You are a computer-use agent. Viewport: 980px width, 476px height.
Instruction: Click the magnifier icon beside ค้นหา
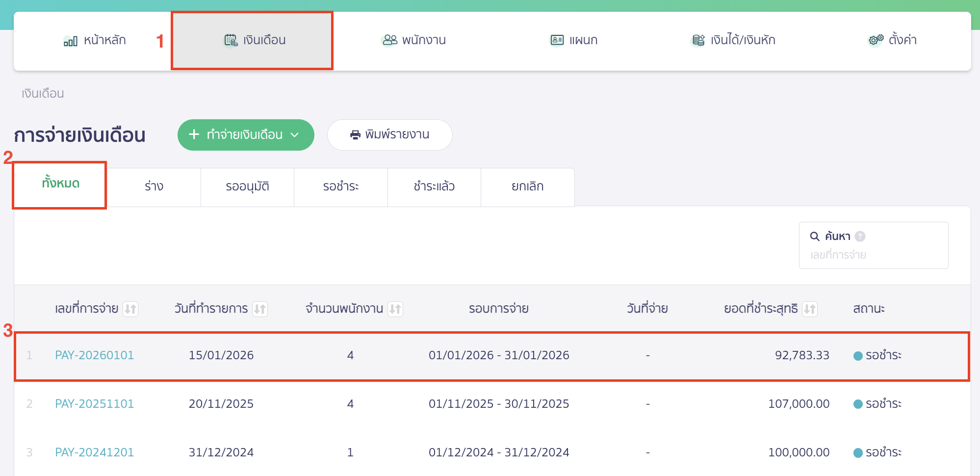click(814, 236)
